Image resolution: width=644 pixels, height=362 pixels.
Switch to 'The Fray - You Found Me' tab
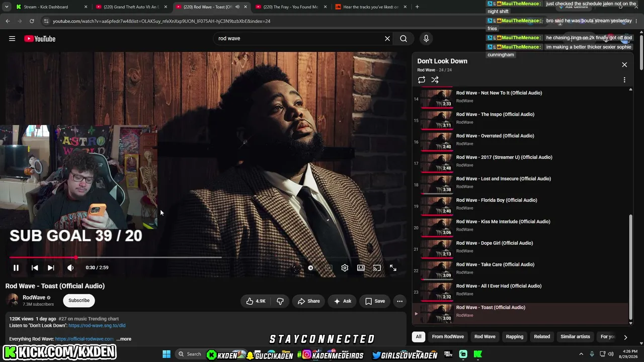click(x=291, y=7)
